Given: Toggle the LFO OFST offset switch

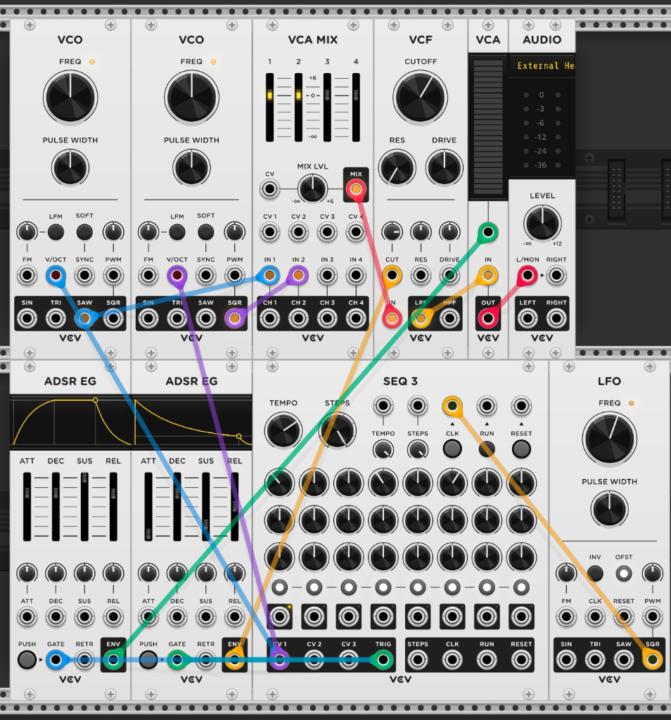Looking at the screenshot, I should 623,573.
